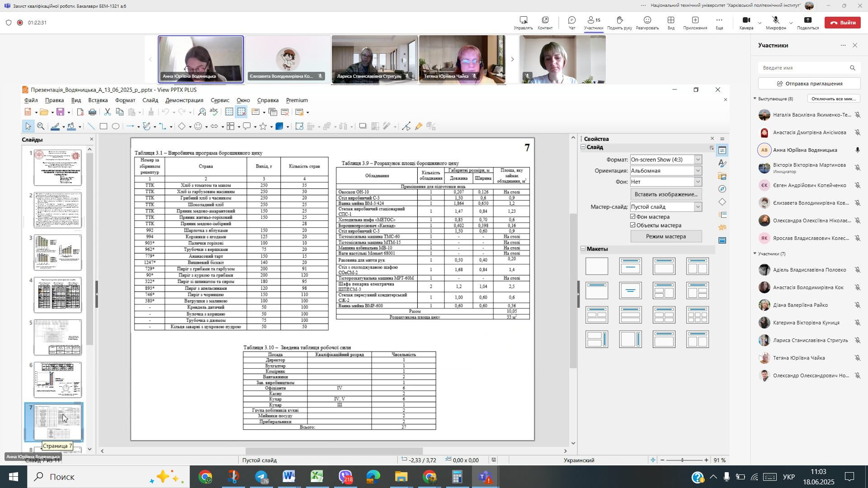The width and height of the screenshot is (868, 488).
Task: Click the Spelling check icon
Action: pyautogui.click(x=214, y=112)
